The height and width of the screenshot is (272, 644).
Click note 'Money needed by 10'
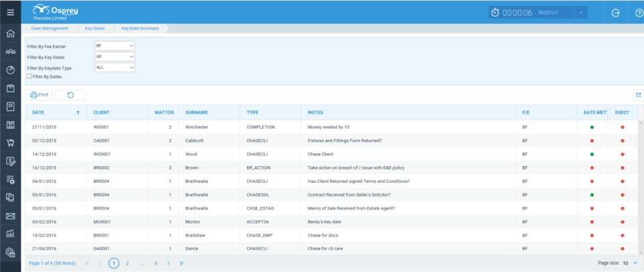[x=329, y=127]
